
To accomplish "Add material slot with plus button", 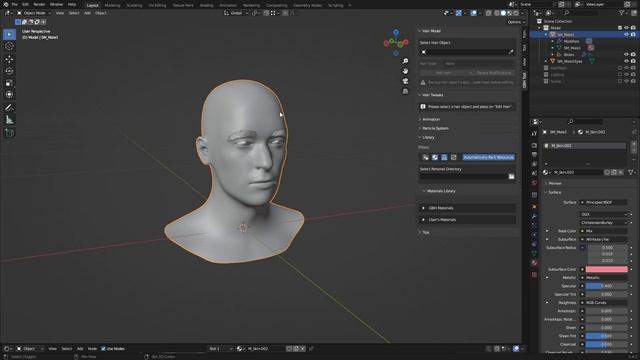I will 634,144.
